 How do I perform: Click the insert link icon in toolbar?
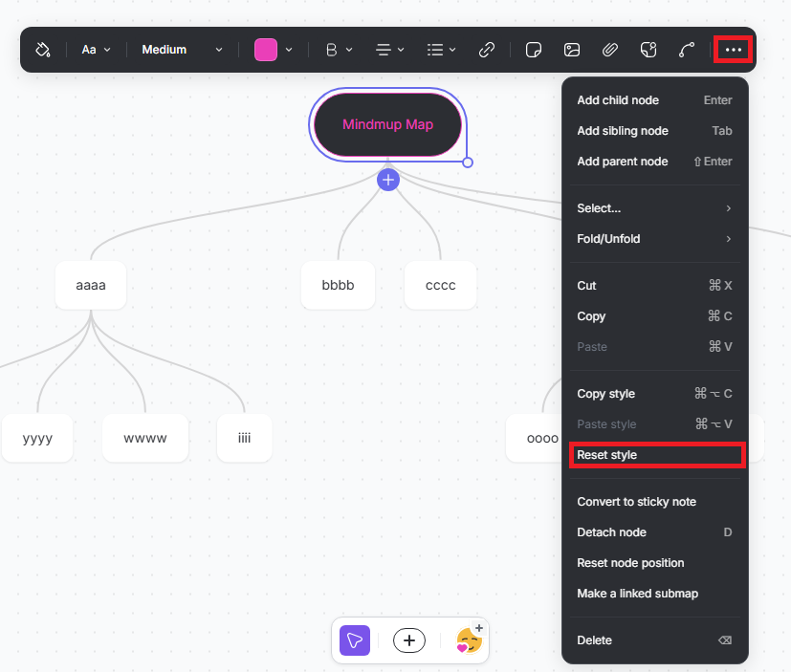point(487,50)
